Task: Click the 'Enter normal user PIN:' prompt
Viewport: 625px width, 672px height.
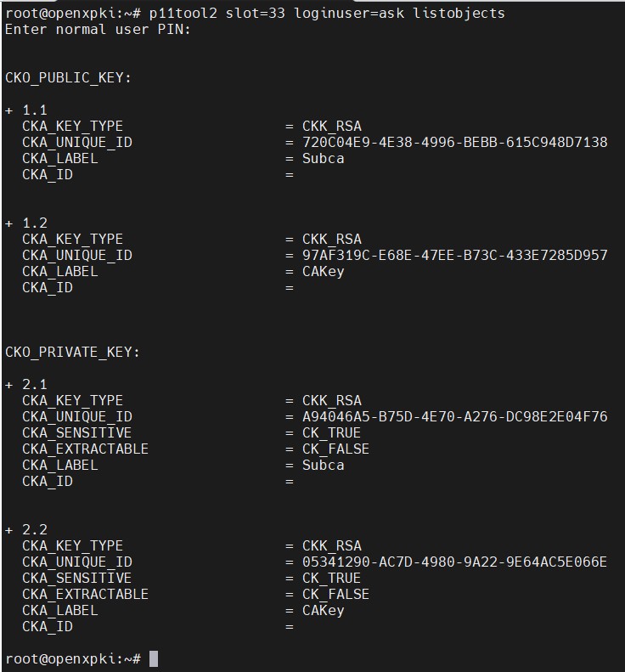Action: pos(98,30)
